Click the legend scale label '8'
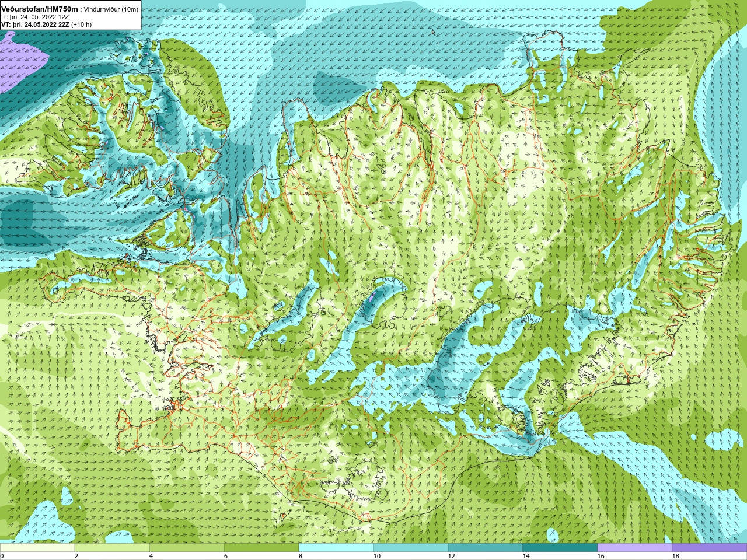Viewport: 747px width, 560px height. (x=301, y=556)
